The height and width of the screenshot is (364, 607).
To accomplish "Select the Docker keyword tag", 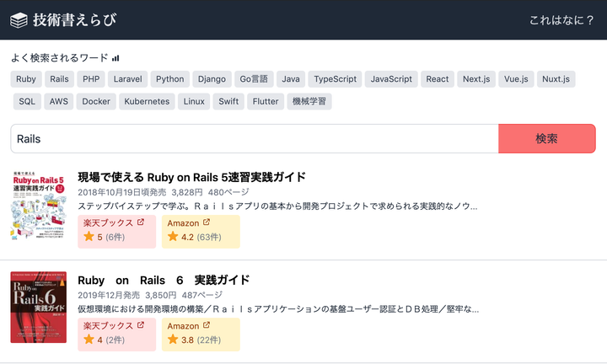I will pos(96,101).
